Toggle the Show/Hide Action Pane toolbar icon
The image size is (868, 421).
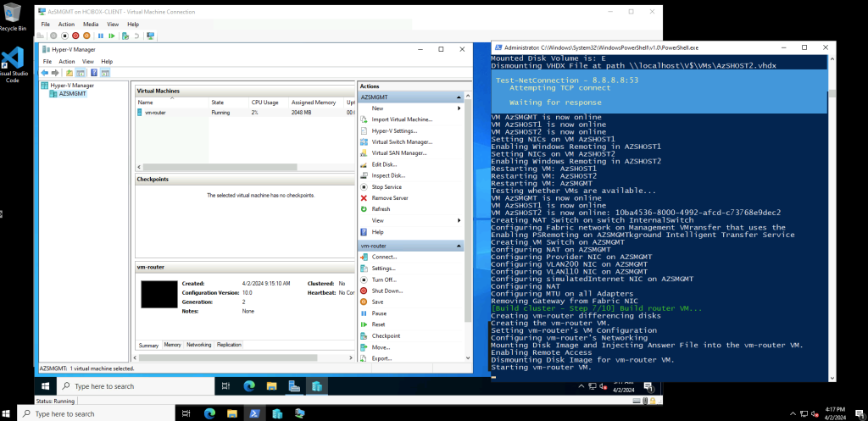pos(105,73)
